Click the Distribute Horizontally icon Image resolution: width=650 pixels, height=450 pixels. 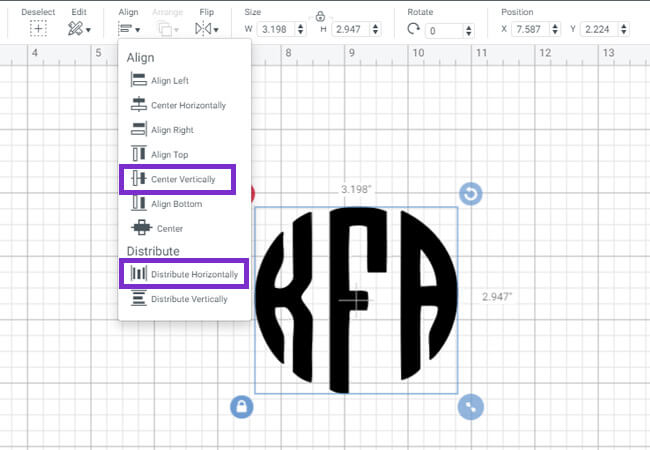point(138,273)
